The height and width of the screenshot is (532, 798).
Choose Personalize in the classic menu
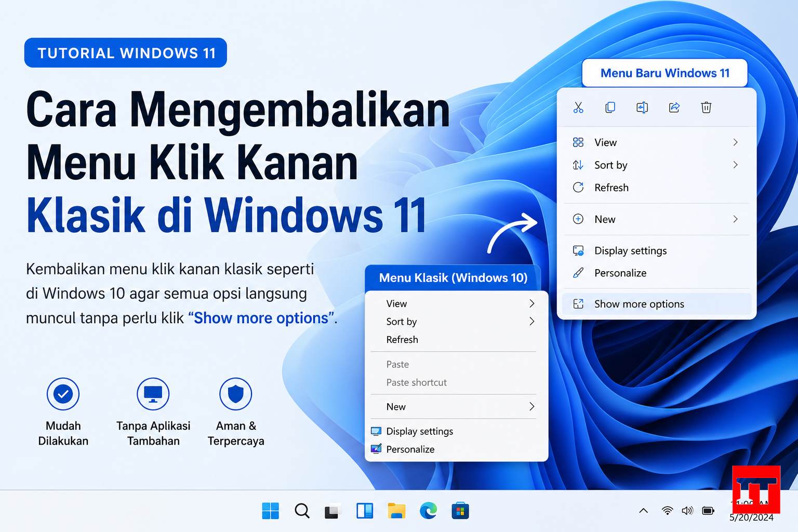[x=457, y=449]
